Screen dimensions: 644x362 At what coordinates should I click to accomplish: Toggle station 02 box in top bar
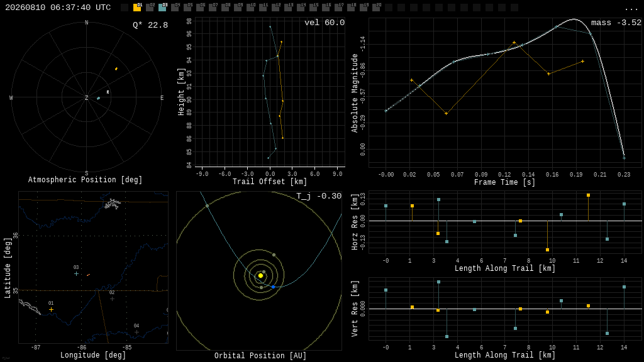[150, 8]
